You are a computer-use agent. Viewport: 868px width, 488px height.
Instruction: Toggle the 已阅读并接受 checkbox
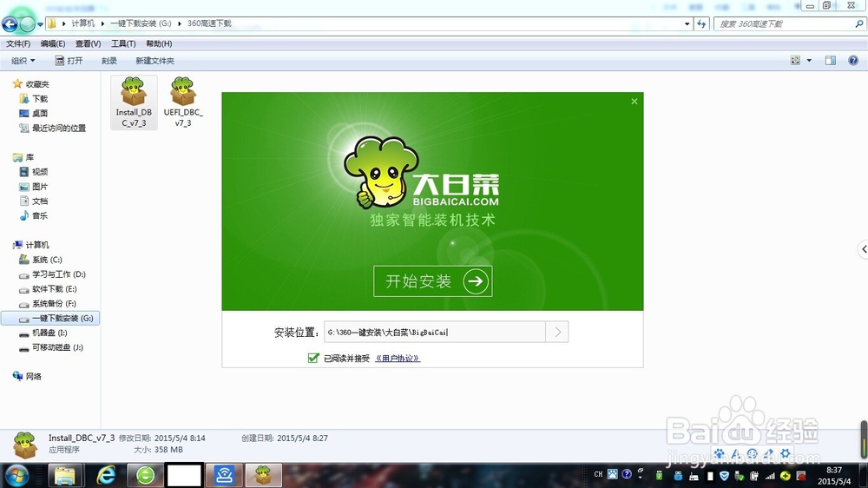tap(313, 358)
